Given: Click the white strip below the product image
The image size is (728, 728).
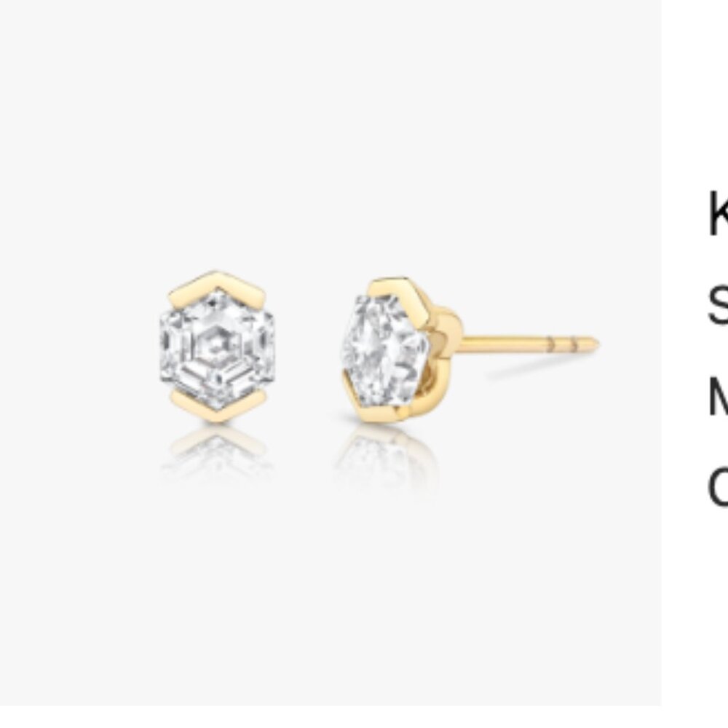Looking at the screenshot, I should pyautogui.click(x=331, y=717).
